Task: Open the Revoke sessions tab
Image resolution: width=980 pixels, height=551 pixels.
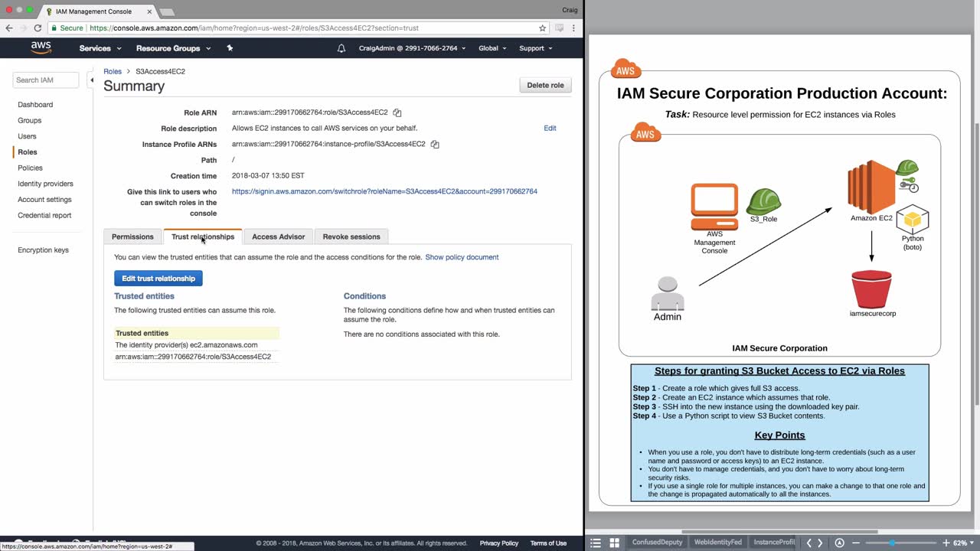Action: pyautogui.click(x=351, y=236)
